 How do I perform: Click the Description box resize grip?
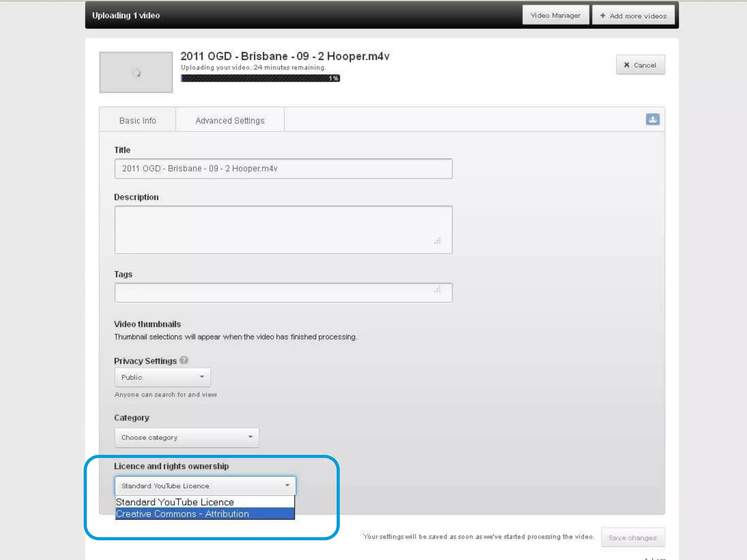point(437,241)
